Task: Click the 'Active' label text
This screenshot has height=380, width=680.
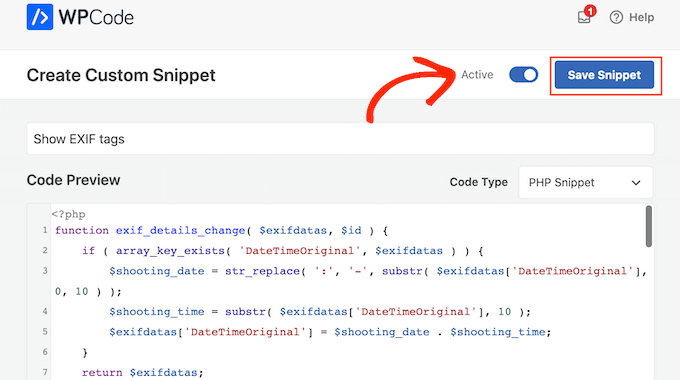Action: pyautogui.click(x=477, y=75)
